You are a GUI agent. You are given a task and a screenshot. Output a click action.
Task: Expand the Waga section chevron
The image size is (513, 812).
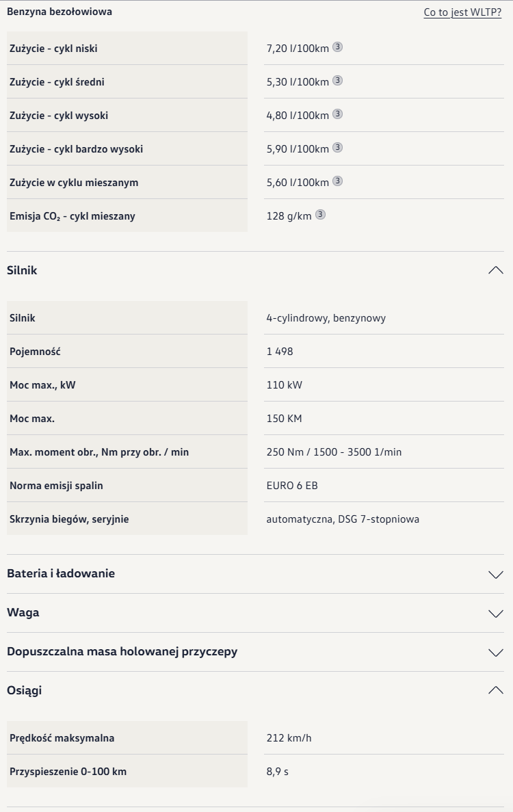click(x=495, y=613)
